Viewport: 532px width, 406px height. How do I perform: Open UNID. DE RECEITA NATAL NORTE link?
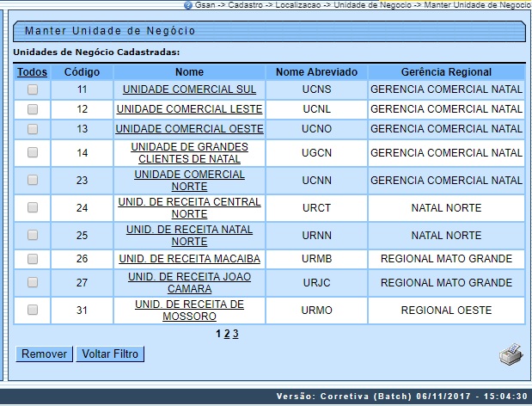pyautogui.click(x=189, y=235)
